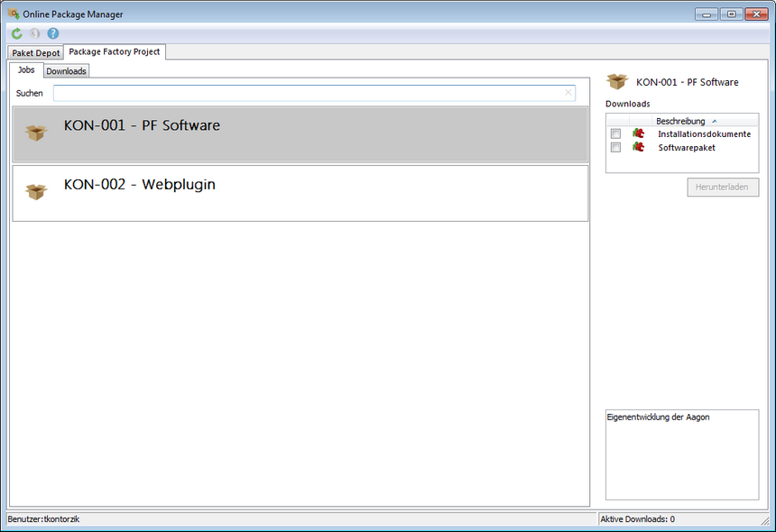The image size is (776, 532).
Task: Select the KON-002 - Webplugin job entry
Action: [x=300, y=192]
